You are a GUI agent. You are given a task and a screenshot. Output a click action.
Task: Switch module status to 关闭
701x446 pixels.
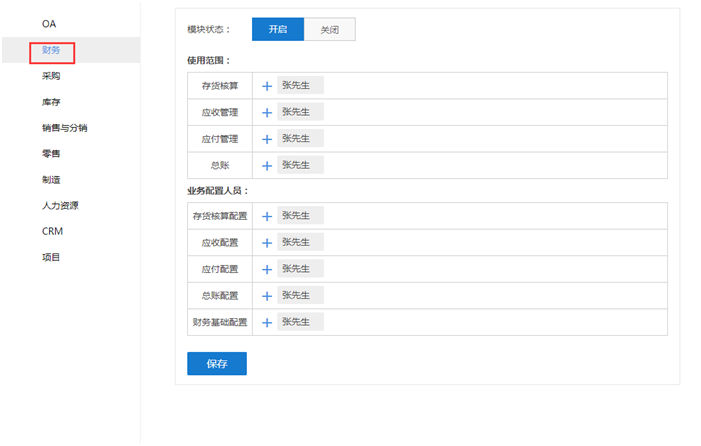[x=329, y=29]
